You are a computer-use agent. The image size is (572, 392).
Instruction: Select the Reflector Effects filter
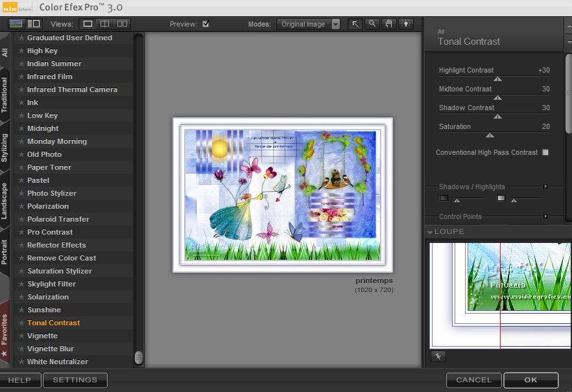(74, 245)
